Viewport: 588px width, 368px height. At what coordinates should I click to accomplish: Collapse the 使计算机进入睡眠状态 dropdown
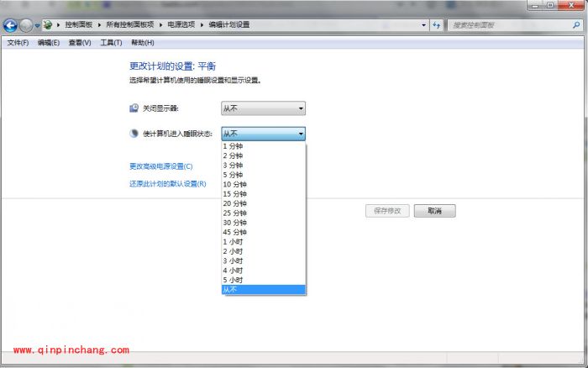pyautogui.click(x=263, y=134)
